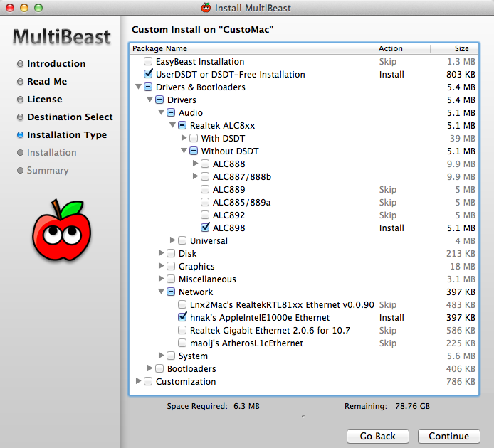This screenshot has height=448, width=494.
Task: Select the Disk row label
Action: [187, 253]
